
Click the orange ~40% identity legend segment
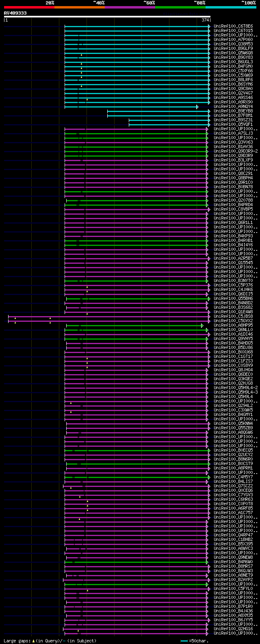click(x=80, y=7)
